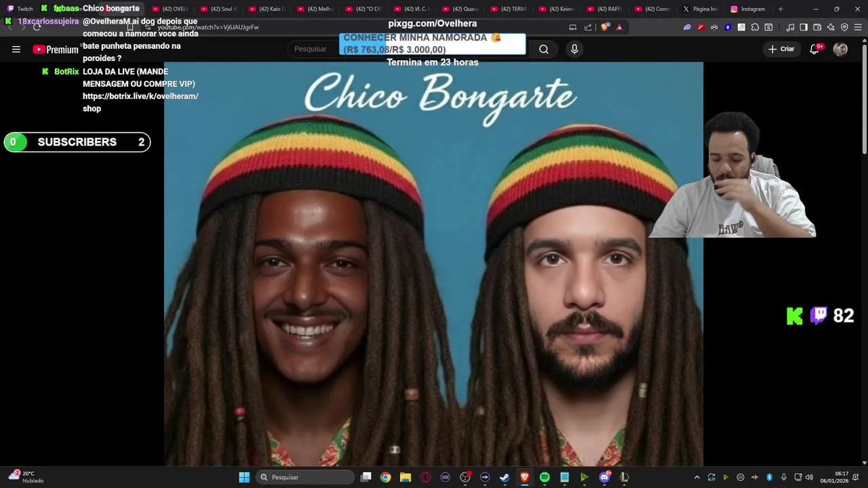Open volume control speaker icon

tap(809, 477)
